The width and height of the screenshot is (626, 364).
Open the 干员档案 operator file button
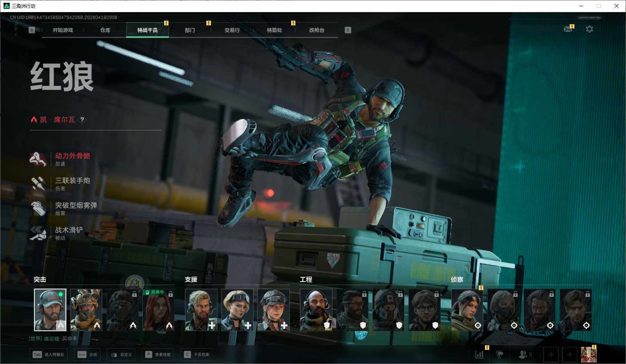(197, 355)
